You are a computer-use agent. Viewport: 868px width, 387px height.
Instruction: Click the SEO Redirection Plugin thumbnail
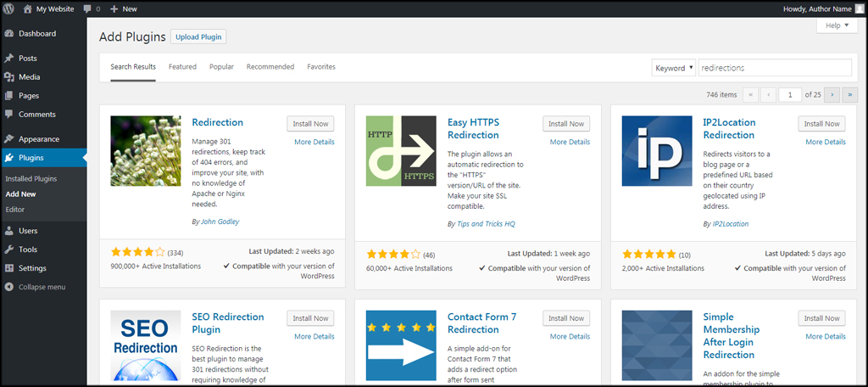click(146, 345)
